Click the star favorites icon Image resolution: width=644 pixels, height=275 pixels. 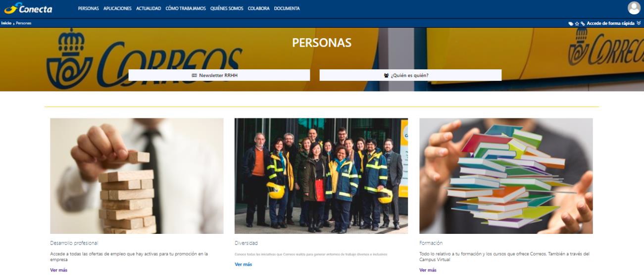point(577,23)
